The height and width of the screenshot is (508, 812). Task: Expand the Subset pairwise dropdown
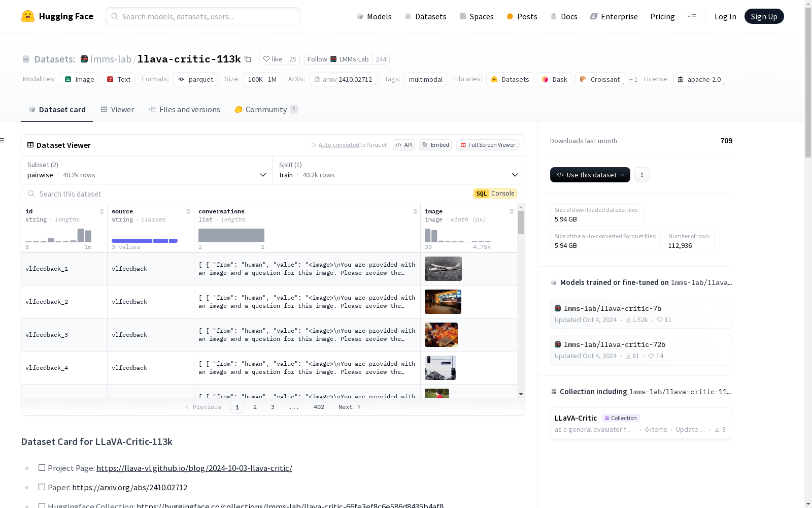[x=147, y=170]
